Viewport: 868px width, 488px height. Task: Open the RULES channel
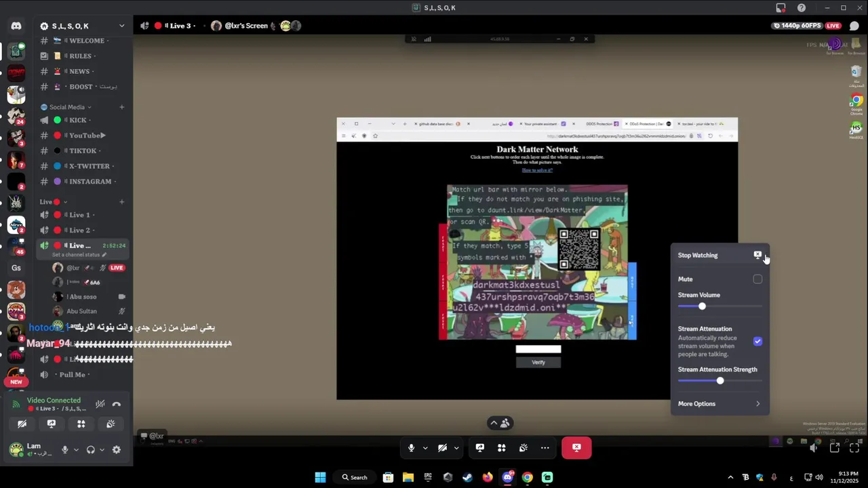click(x=83, y=56)
